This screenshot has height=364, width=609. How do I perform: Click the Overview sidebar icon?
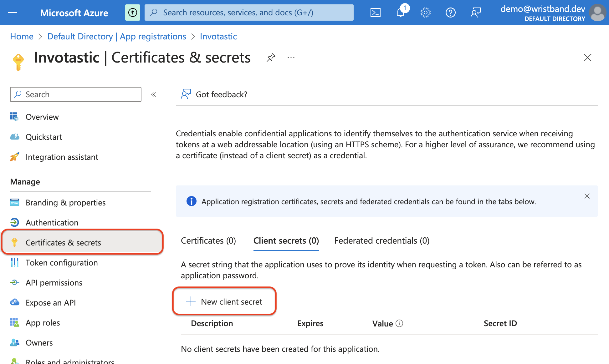(14, 117)
